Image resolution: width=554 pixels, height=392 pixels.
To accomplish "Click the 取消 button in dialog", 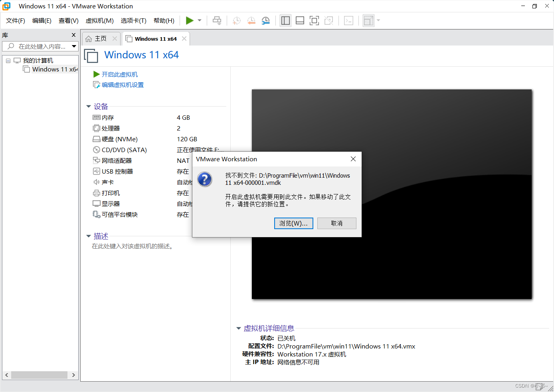I will [x=337, y=223].
